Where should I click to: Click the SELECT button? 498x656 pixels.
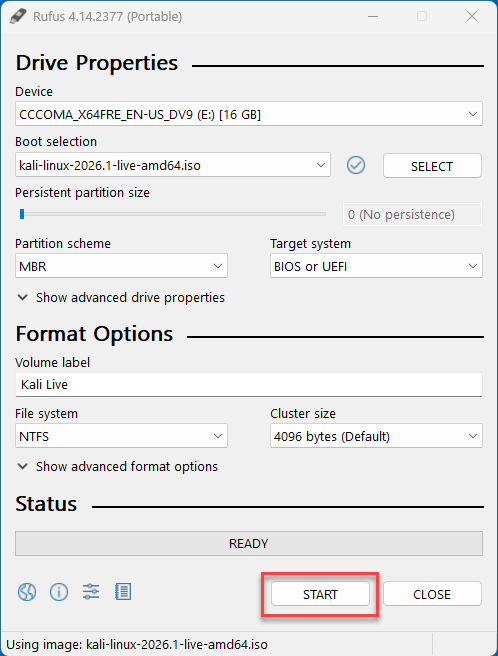(x=432, y=166)
